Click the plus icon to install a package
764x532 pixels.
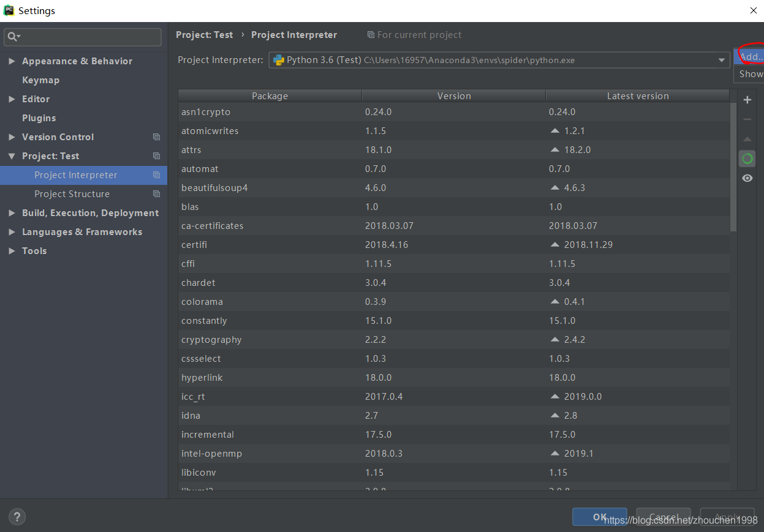pos(747,100)
